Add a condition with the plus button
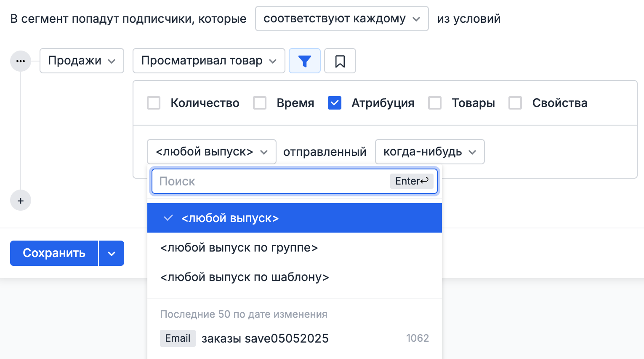644x359 pixels. 21,201
